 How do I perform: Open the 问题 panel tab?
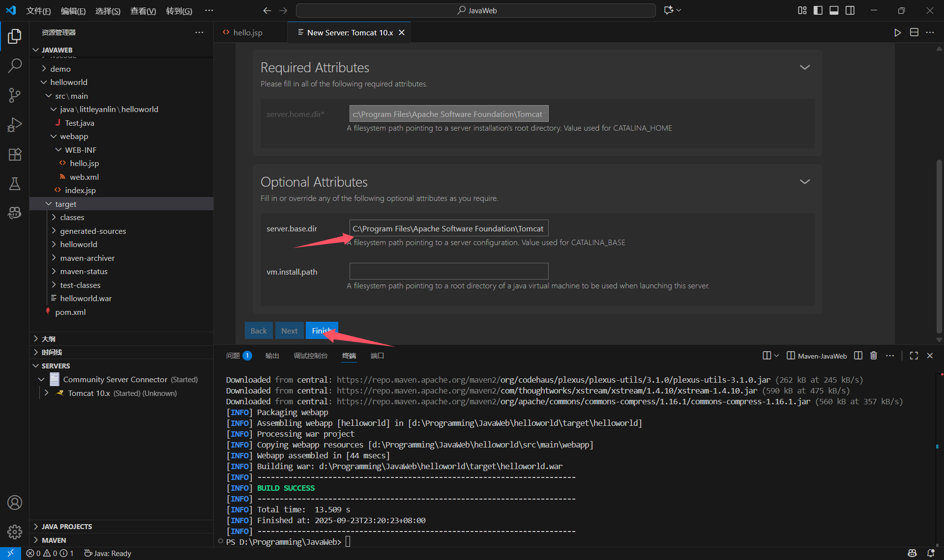[x=233, y=356]
